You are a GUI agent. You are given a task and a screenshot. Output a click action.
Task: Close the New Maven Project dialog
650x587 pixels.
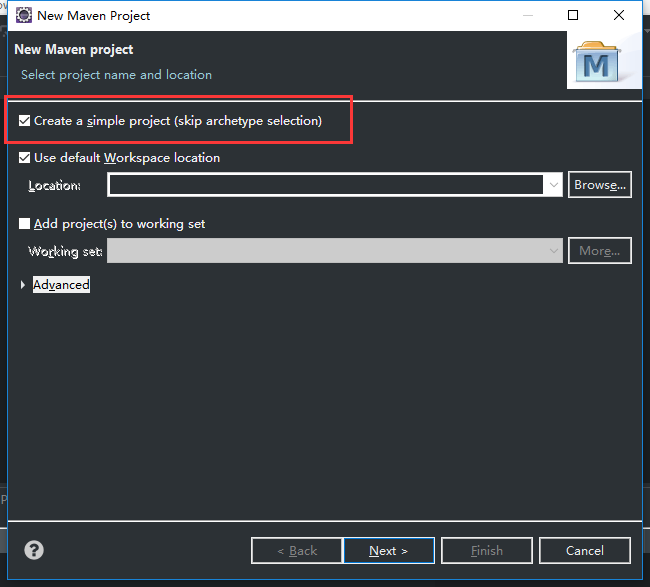click(x=619, y=15)
